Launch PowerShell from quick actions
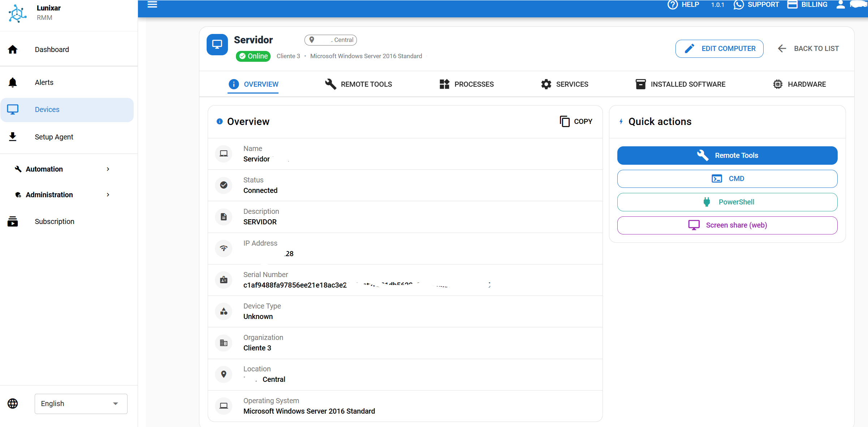The width and height of the screenshot is (868, 427). point(727,202)
